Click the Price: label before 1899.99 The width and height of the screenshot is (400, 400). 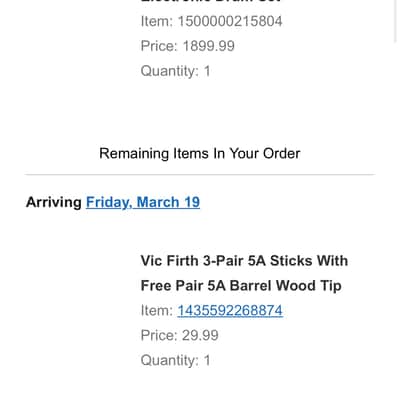tap(159, 46)
